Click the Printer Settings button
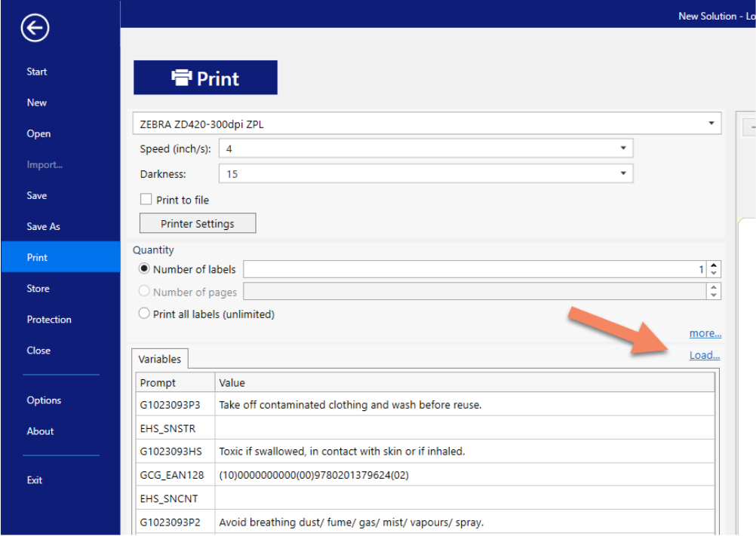Screen dimensions: 756x536 point(197,222)
